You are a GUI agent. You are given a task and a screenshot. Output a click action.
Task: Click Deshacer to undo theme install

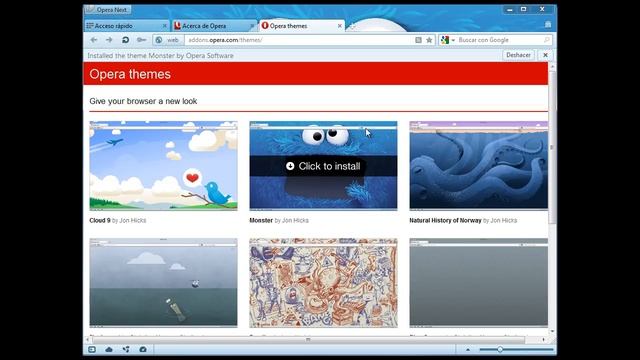(518, 55)
